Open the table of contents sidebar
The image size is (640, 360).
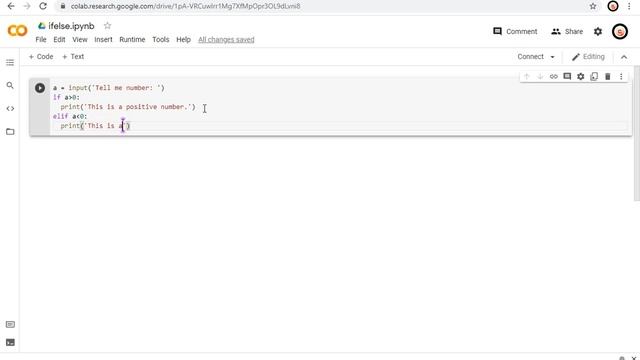[x=10, y=62]
